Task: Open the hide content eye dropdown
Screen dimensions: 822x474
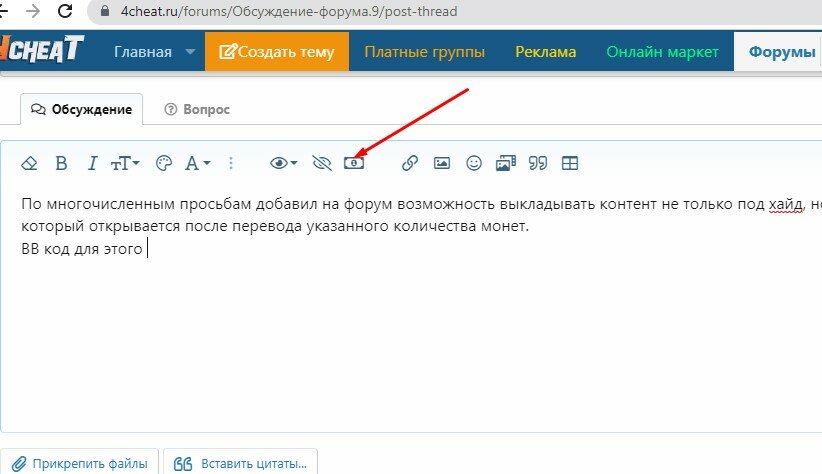Action: (x=284, y=164)
